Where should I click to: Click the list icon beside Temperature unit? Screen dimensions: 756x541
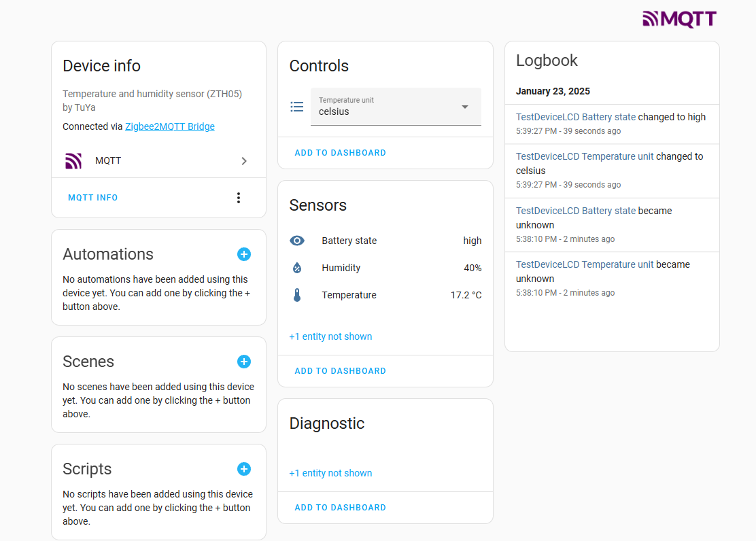pos(297,107)
